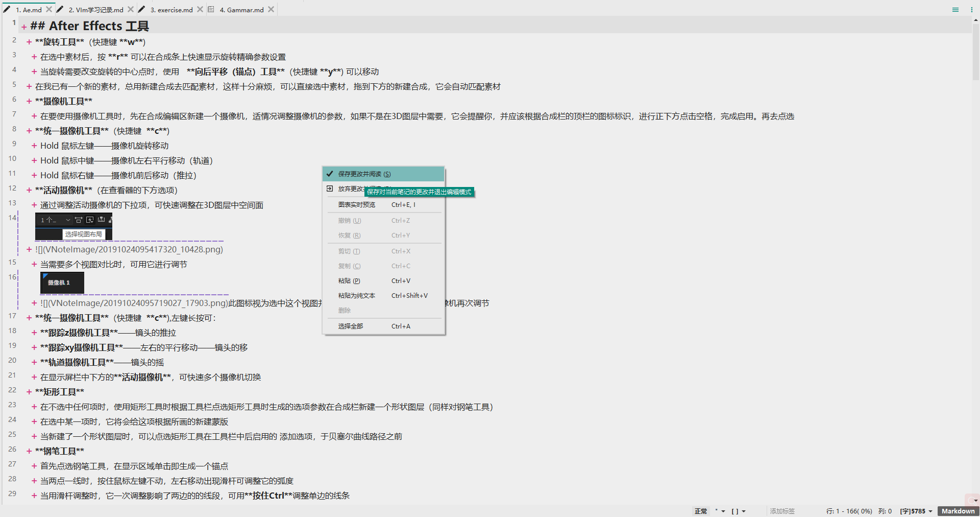Click the vertical scrollbar up arrow

coord(975,20)
